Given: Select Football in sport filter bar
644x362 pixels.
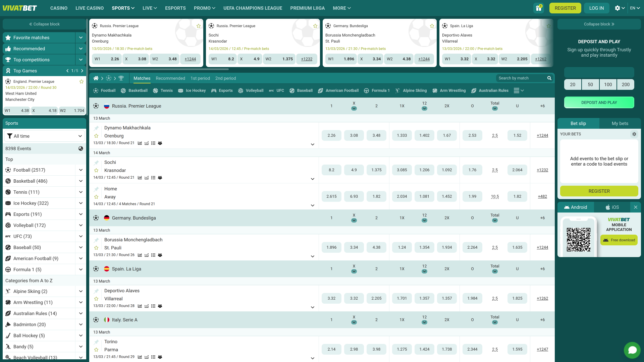Looking at the screenshot, I should click(x=104, y=90).
